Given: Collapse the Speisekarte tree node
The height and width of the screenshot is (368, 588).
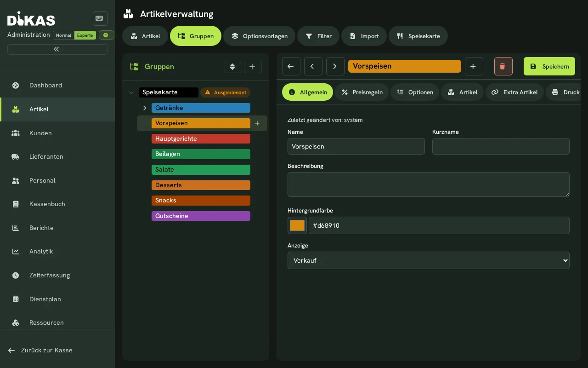Looking at the screenshot, I should tap(131, 92).
